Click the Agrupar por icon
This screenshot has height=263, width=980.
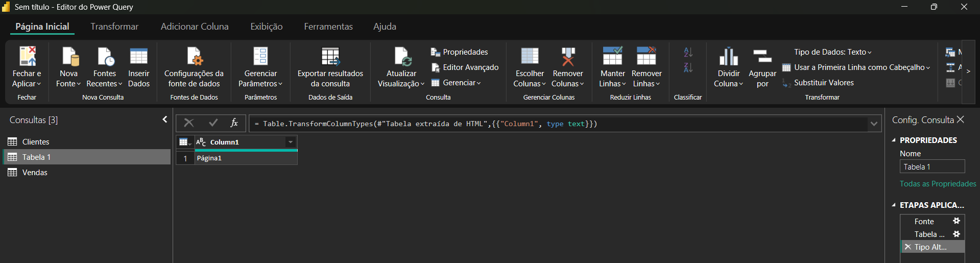tap(762, 57)
